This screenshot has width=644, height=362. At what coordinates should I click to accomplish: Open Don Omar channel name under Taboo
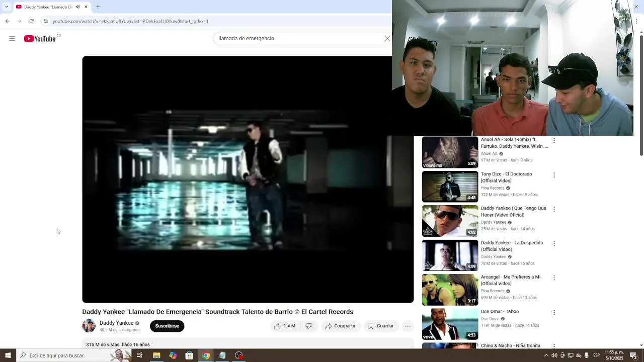click(490, 319)
